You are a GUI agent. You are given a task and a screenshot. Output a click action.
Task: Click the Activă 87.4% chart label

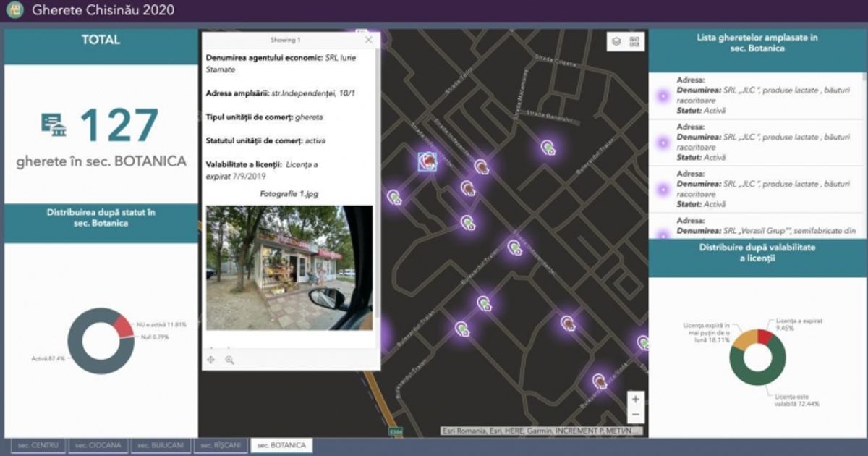tap(48, 358)
